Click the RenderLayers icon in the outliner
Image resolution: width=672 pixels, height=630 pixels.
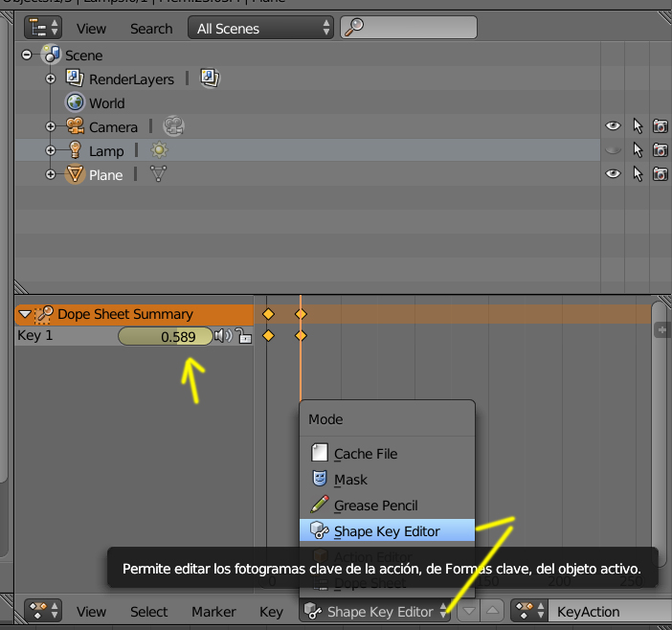[x=75, y=79]
